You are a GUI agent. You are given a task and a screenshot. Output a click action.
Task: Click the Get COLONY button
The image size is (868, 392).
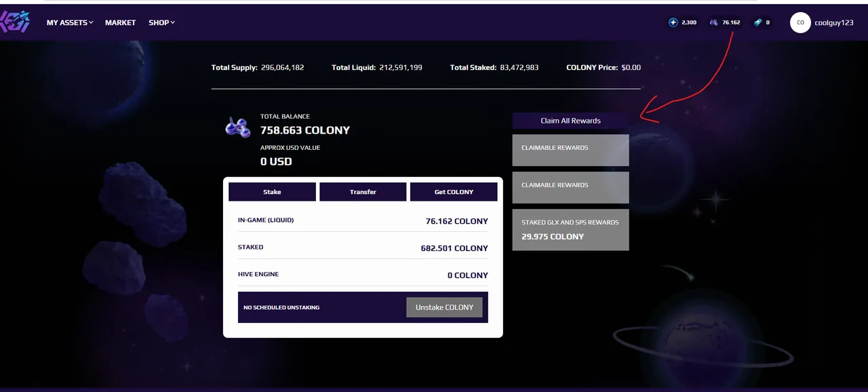(x=454, y=192)
